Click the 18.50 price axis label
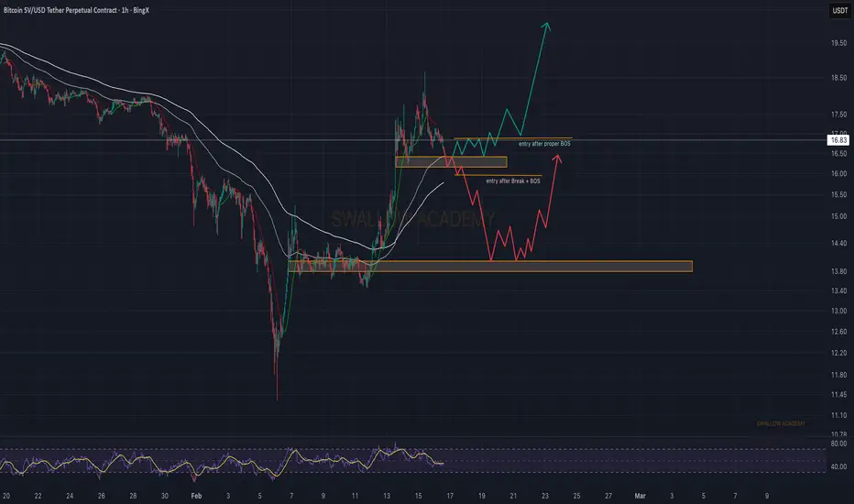Screen dimensions: 854x504 (x=838, y=78)
